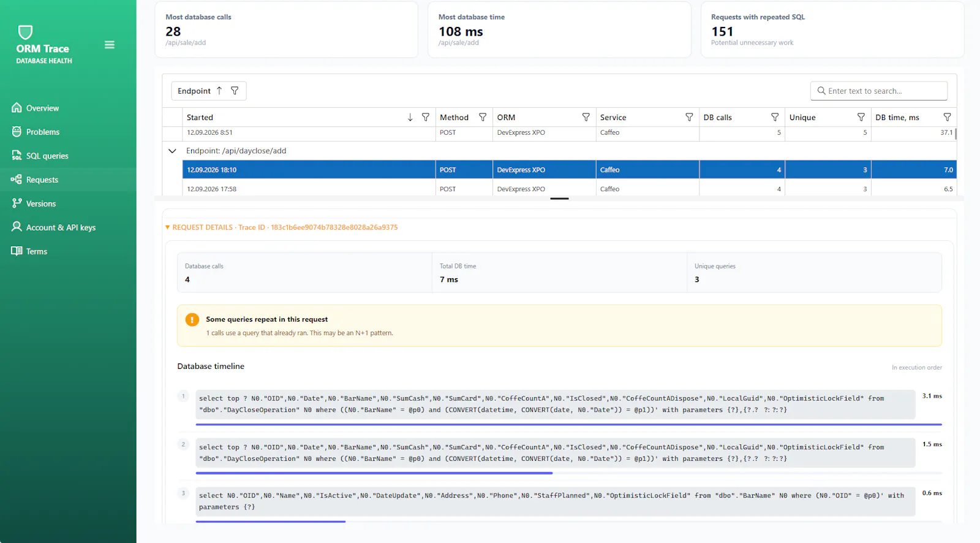This screenshot has height=543, width=980.
Task: Click the search magnifier icon
Action: [x=821, y=91]
